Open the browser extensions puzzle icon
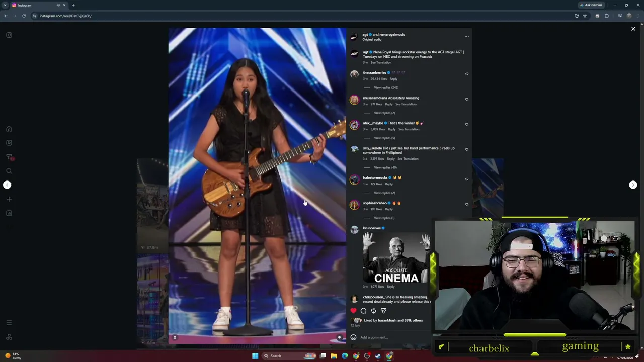This screenshot has width=644, height=362. 606,16
